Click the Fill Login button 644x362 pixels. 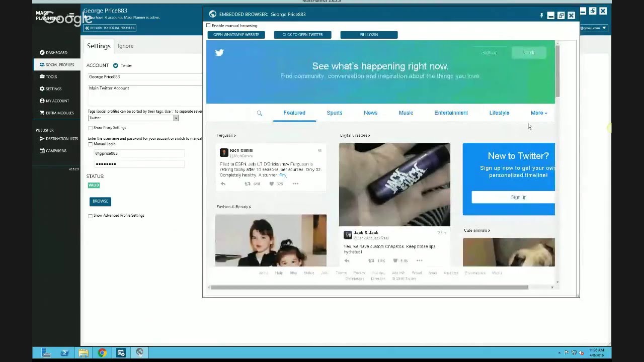369,35
